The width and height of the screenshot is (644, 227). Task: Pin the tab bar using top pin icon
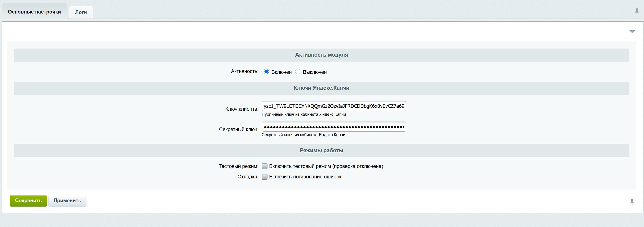(637, 12)
